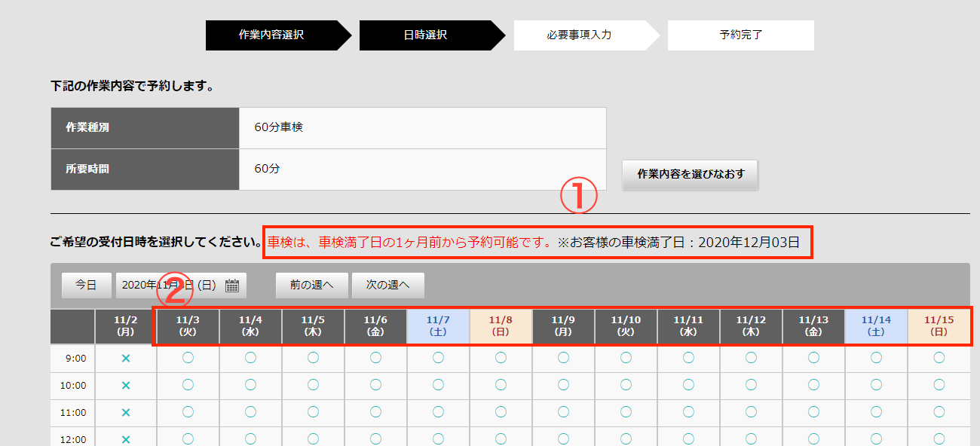Click the 今日 button
This screenshot has width=980, height=446.
click(86, 286)
